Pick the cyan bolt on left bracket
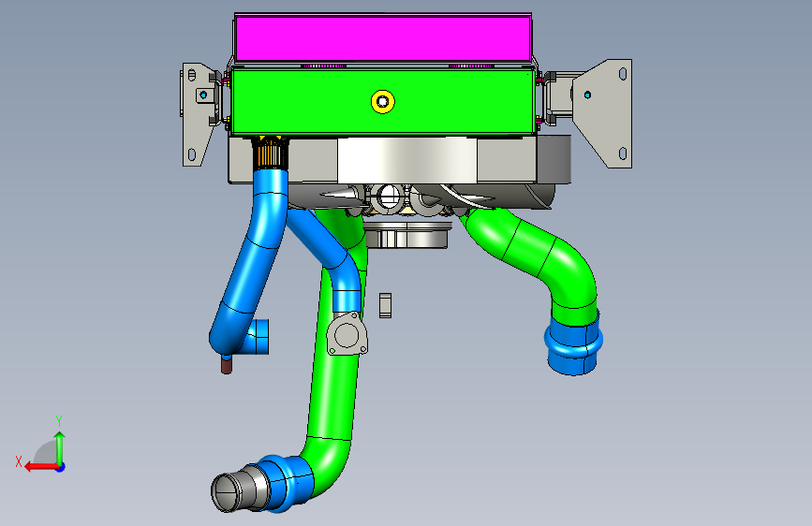The image size is (812, 526). [203, 95]
